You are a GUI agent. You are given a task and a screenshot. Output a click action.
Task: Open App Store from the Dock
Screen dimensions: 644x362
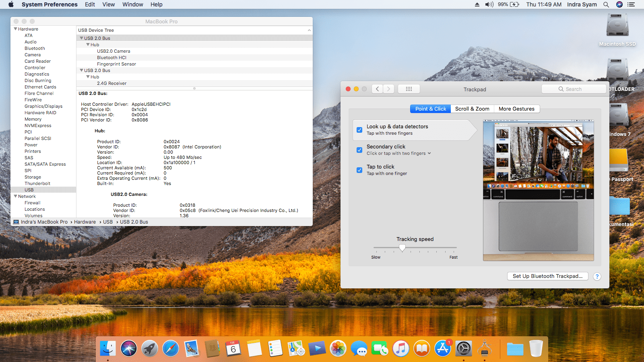443,348
